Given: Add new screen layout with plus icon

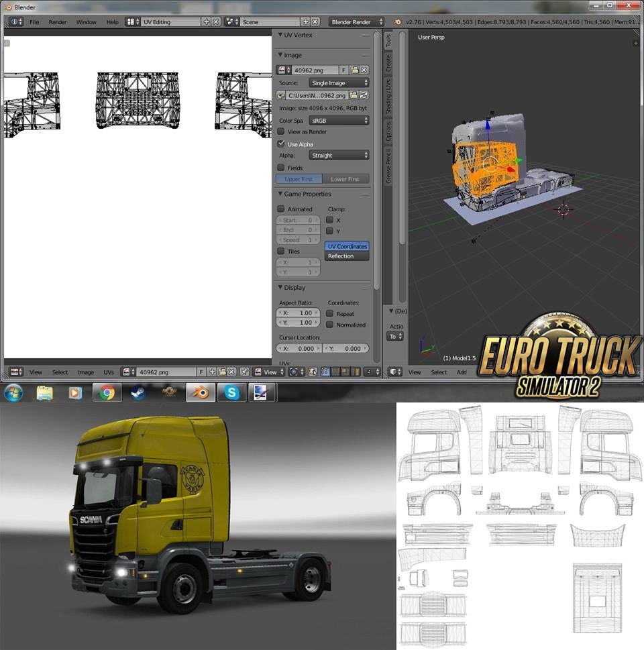Looking at the screenshot, I should 206,21.
